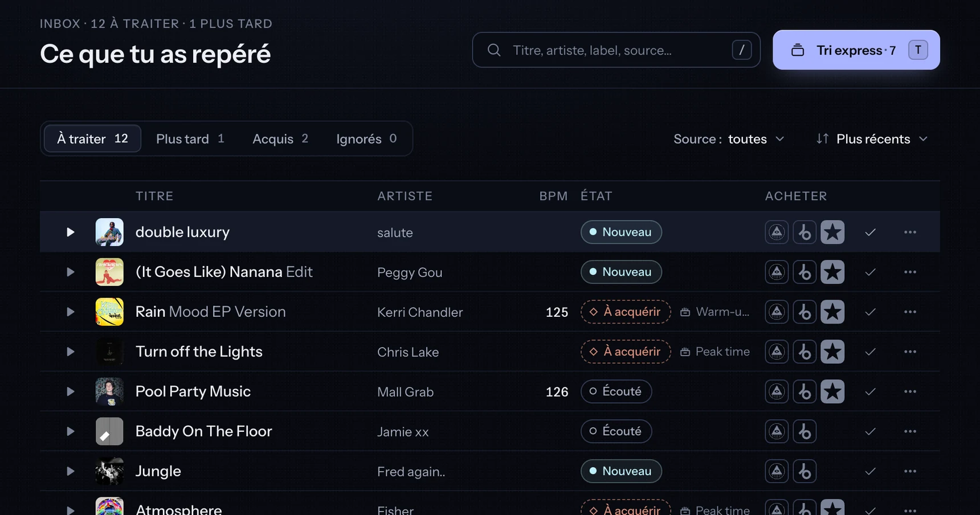Click star store icon for Pool Party Music
980x515 pixels.
coord(832,391)
